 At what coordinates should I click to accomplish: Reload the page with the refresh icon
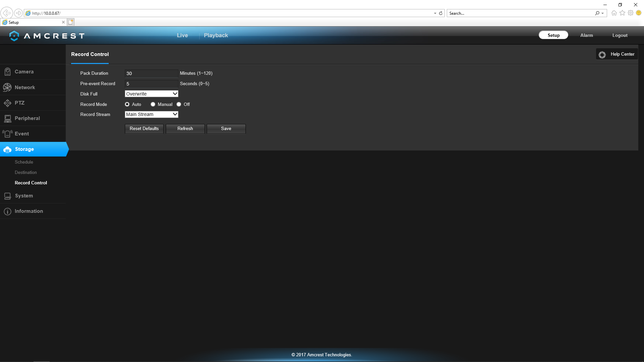click(441, 13)
